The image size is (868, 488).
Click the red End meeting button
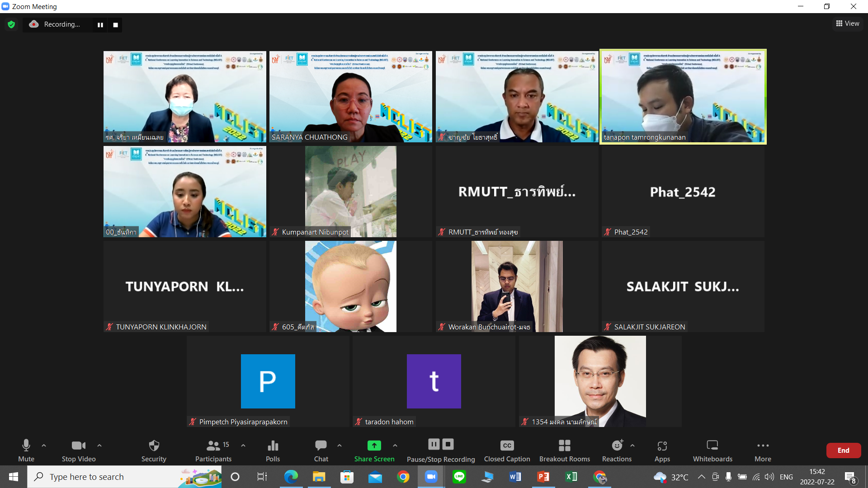coord(843,450)
